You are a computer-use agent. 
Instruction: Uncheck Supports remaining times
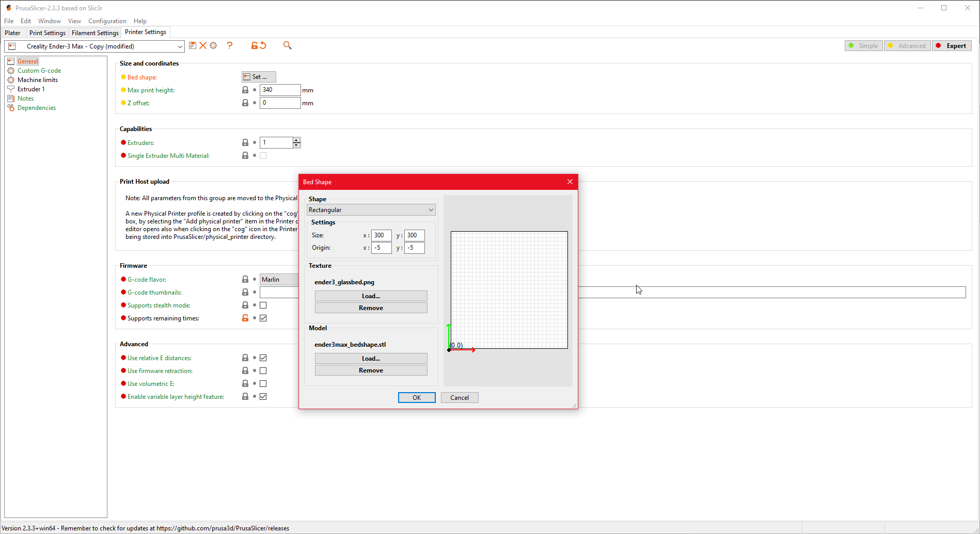263,318
